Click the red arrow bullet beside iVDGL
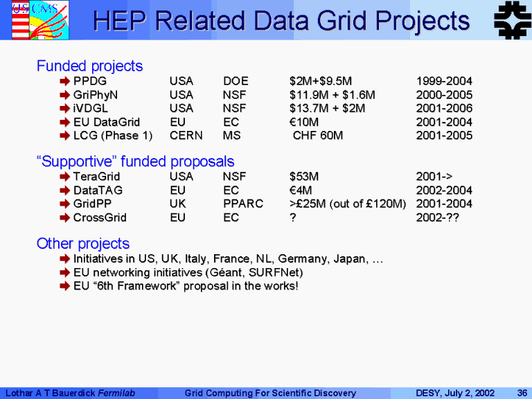 pyautogui.click(x=64, y=109)
